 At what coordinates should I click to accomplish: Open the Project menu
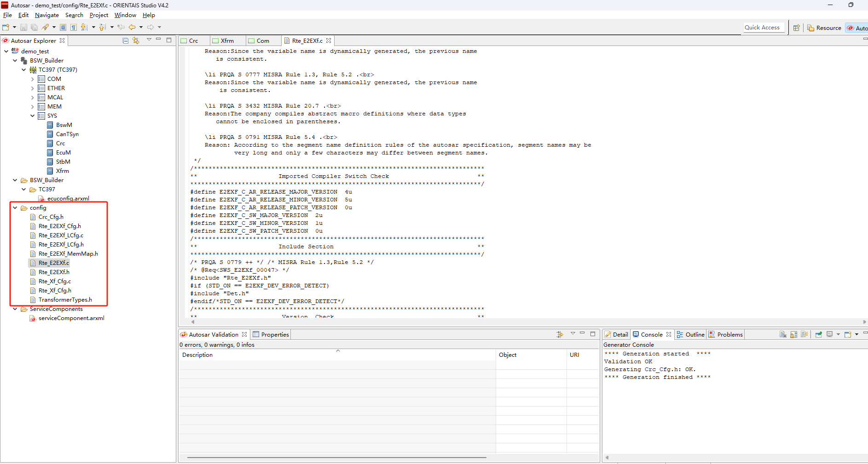98,15
